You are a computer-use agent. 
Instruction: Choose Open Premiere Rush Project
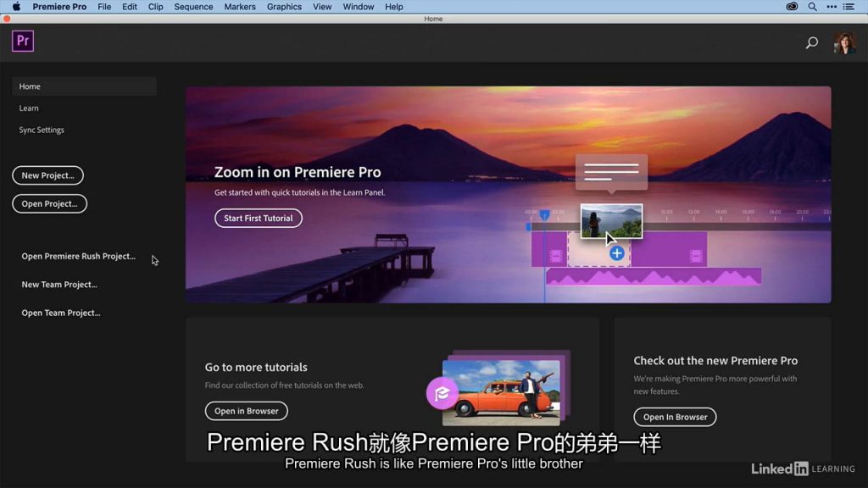[79, 256]
